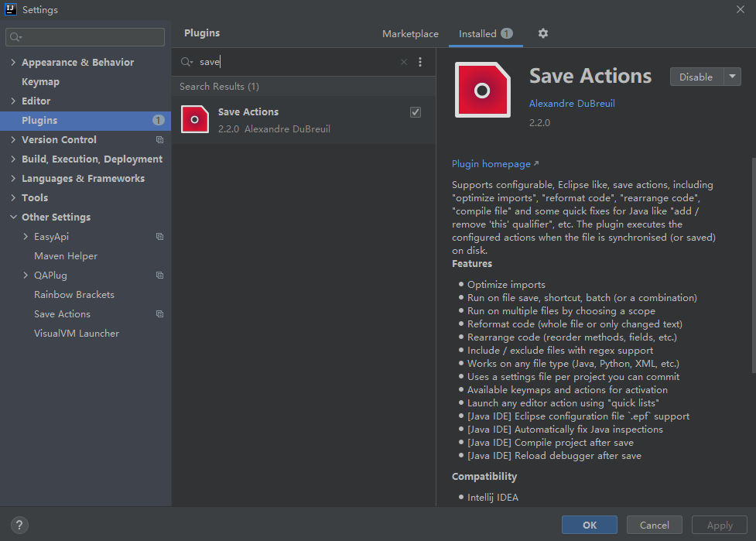Click the Installed tab update badge
Viewport: 756px width, 541px height.
(507, 33)
